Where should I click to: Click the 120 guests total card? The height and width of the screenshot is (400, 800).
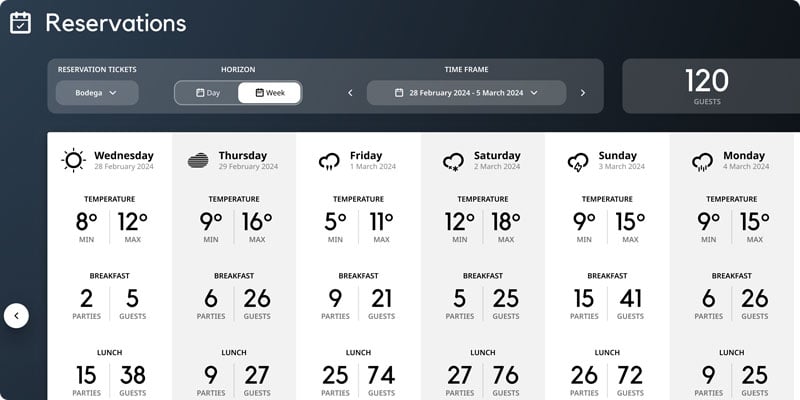pyautogui.click(x=711, y=86)
